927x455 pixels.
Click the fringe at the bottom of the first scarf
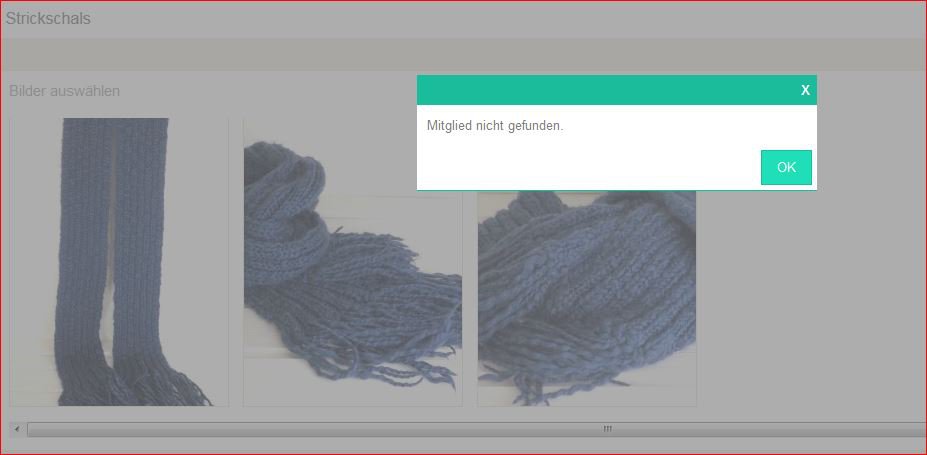pos(150,385)
